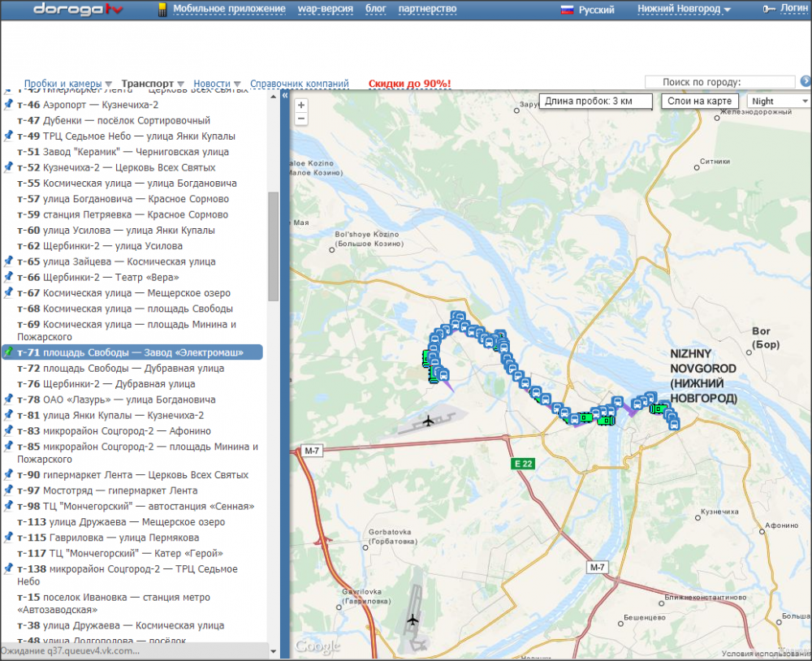
Task: Click the Слои на карте button
Action: 698,101
